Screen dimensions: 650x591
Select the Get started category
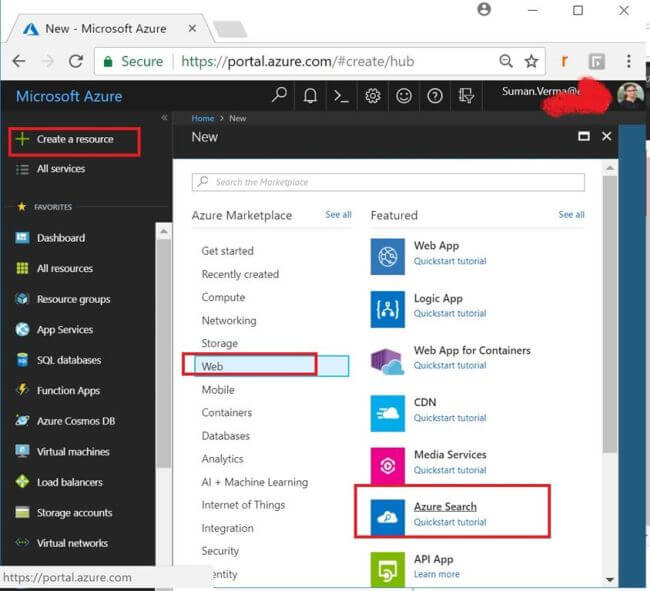[x=228, y=251]
